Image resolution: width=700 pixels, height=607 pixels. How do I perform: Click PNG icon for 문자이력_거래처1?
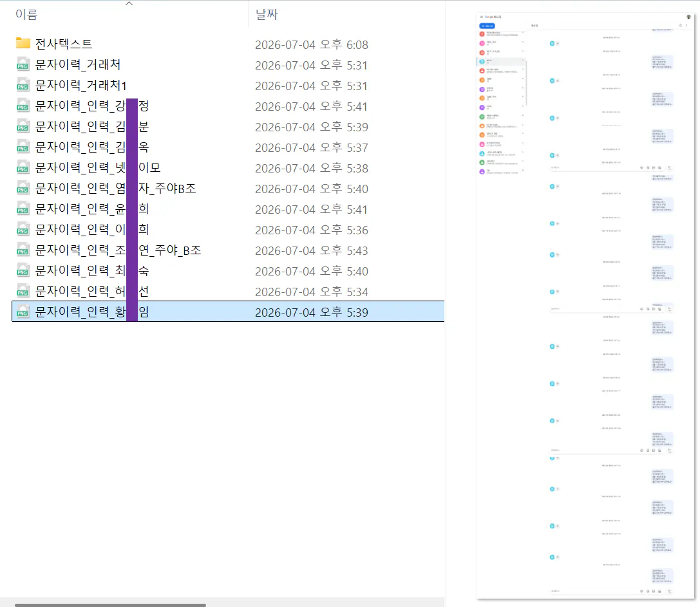pyautogui.click(x=23, y=85)
